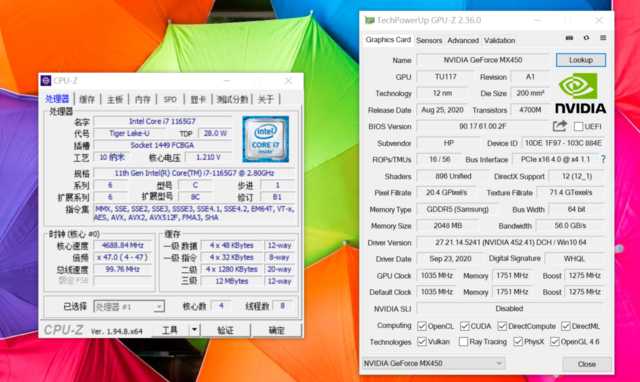Switch to the CPU-Z SPD tab

(x=170, y=99)
